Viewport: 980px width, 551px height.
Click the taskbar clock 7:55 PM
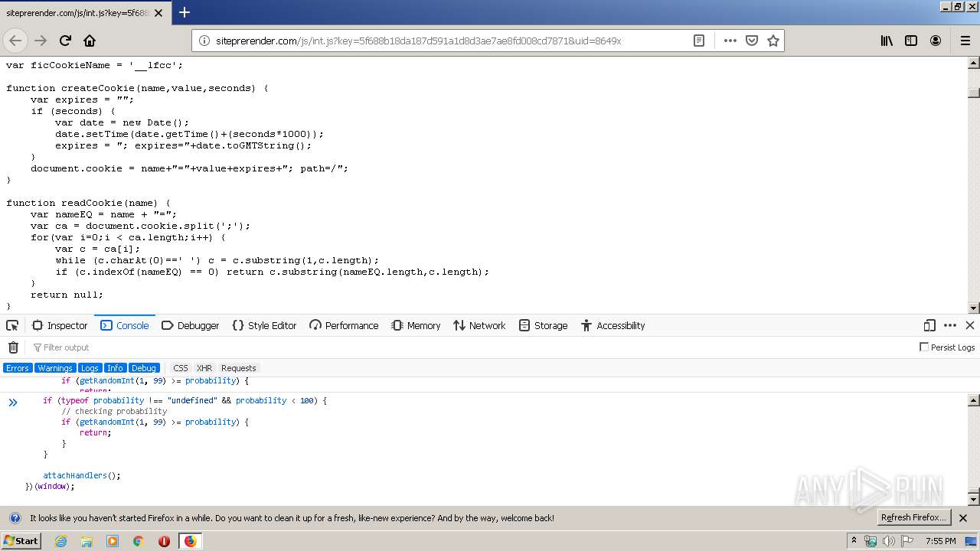point(941,541)
